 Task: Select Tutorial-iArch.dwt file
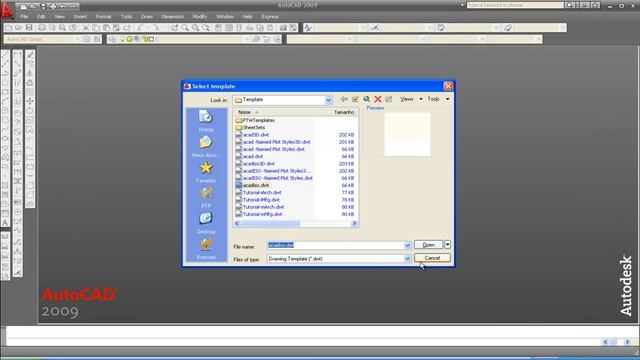258,193
